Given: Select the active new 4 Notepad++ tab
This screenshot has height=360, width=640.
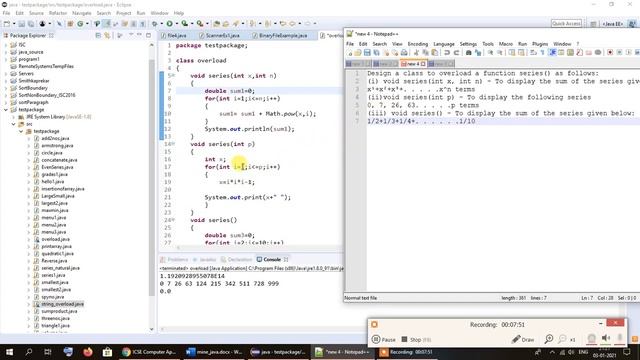Looking at the screenshot, I should [x=413, y=64].
